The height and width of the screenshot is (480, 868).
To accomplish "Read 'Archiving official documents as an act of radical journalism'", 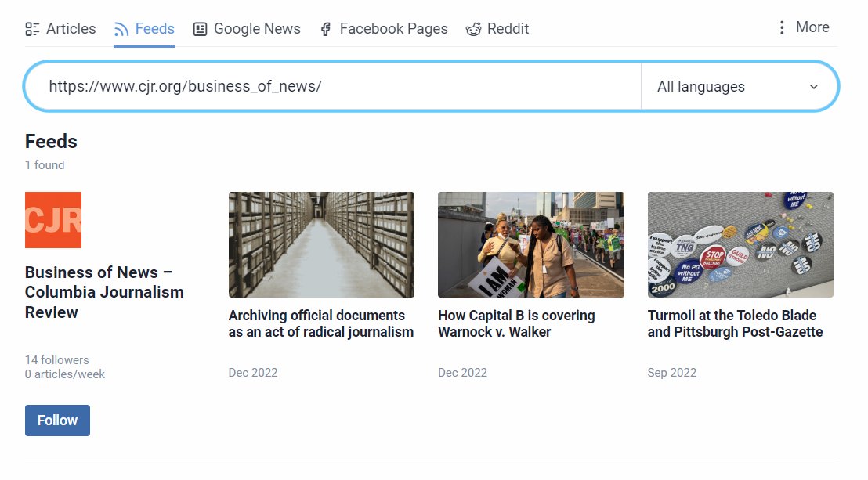I will coord(321,323).
